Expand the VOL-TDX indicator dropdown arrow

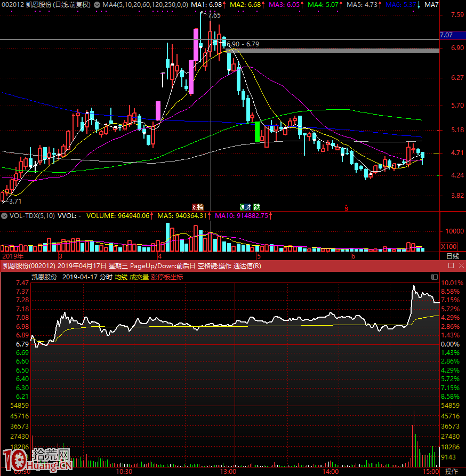[x=4, y=216]
